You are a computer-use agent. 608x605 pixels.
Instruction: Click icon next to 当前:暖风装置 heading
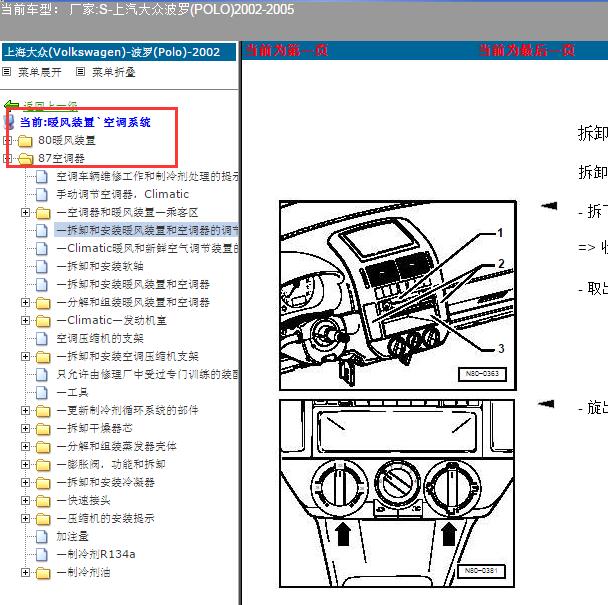point(9,122)
